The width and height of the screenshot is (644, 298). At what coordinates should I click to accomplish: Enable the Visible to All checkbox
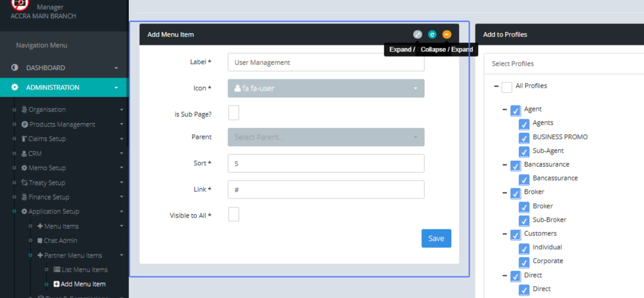pos(233,214)
